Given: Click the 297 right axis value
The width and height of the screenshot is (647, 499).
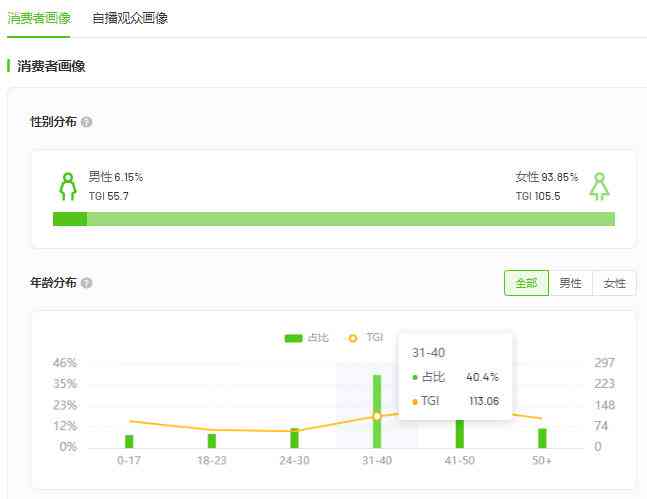Looking at the screenshot, I should point(604,363).
